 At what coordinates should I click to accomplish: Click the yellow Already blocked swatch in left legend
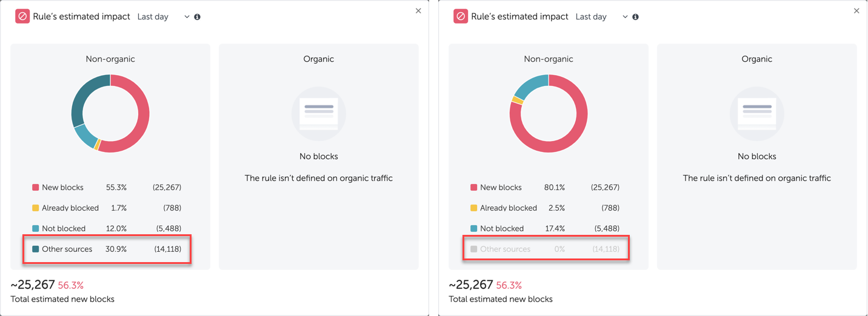(x=36, y=208)
